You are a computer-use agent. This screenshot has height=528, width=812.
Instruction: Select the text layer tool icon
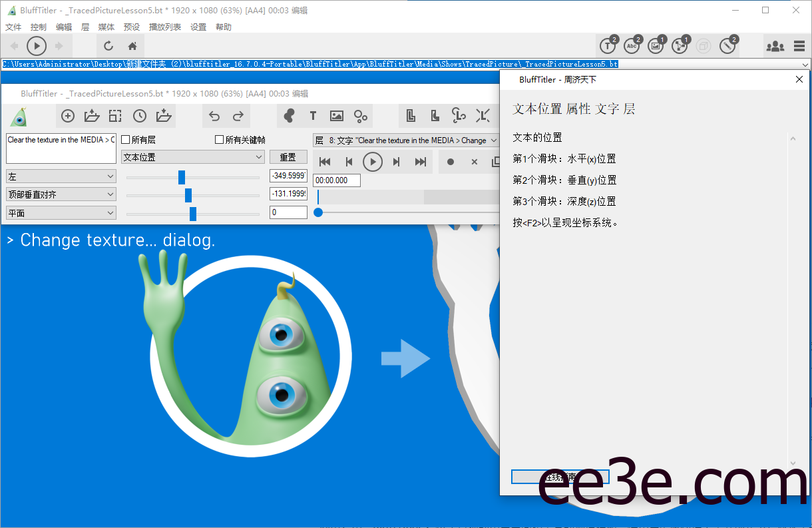313,116
